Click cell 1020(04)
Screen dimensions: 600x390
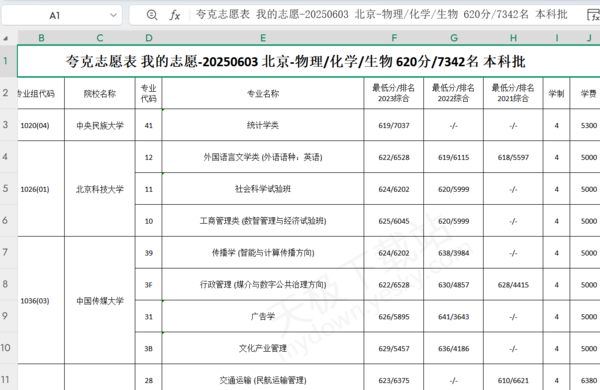coord(41,125)
